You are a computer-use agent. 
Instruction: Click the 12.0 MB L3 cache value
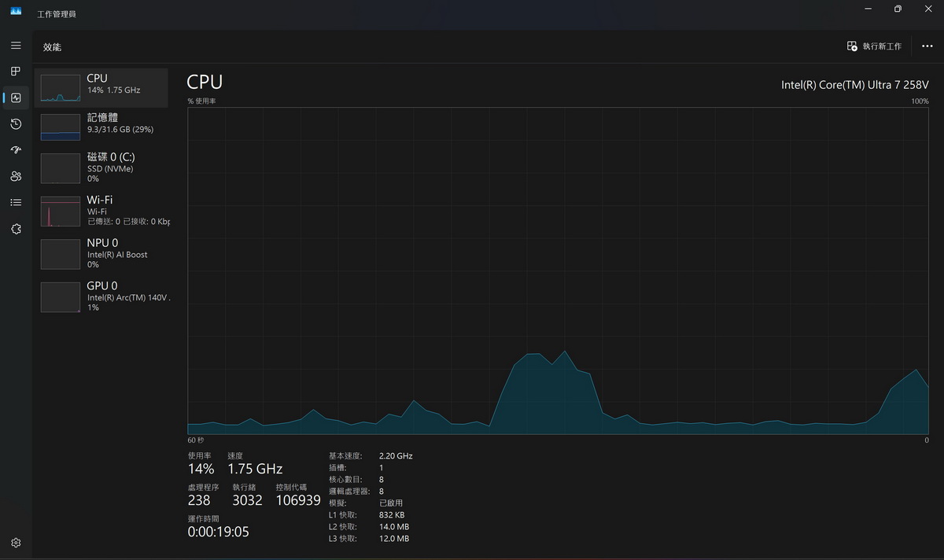393,539
